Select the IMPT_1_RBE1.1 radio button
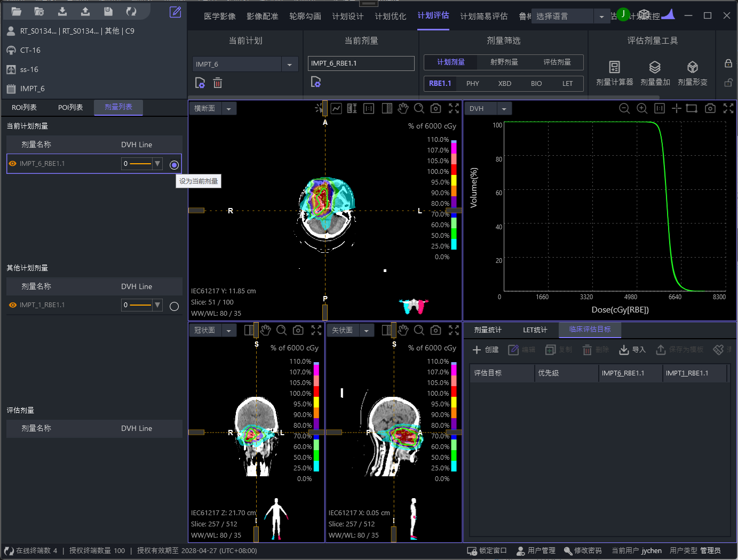738x560 pixels. coord(174,306)
